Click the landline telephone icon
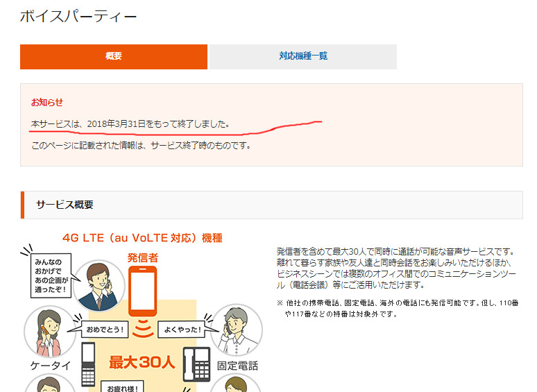The width and height of the screenshot is (537, 392). [x=196, y=364]
